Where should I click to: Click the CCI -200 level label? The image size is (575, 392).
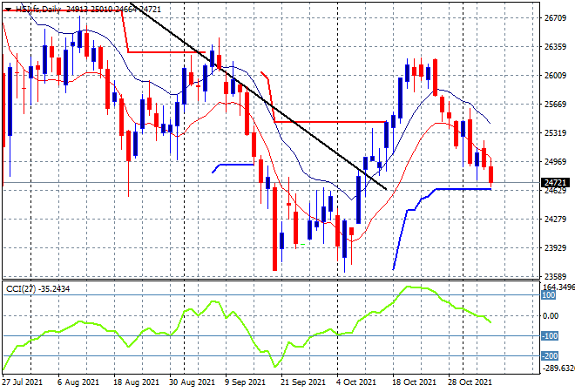coord(550,355)
